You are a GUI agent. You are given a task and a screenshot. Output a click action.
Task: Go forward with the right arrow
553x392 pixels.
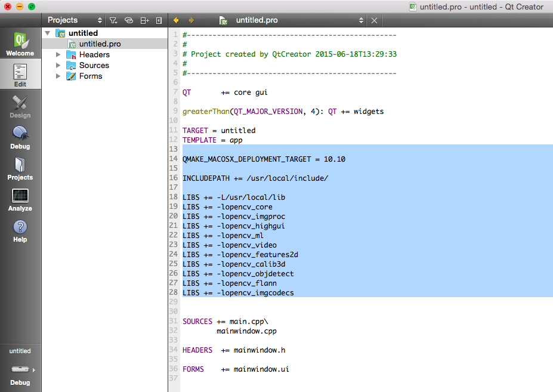click(x=191, y=20)
